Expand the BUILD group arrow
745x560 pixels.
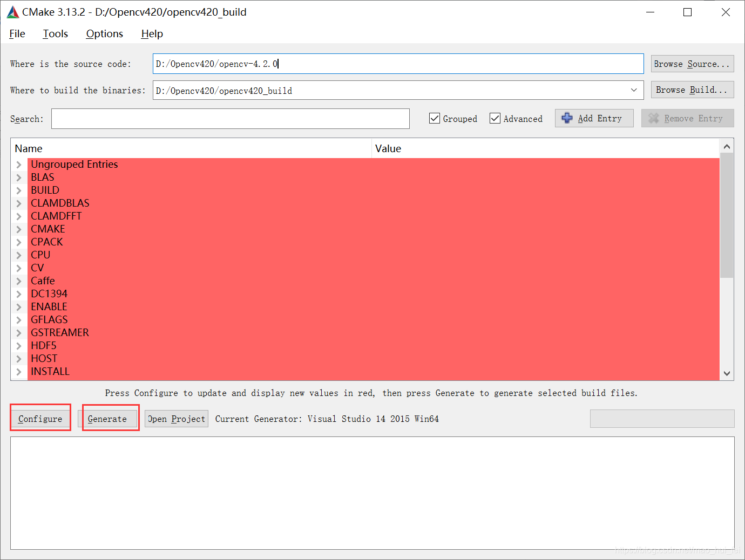[x=19, y=190]
